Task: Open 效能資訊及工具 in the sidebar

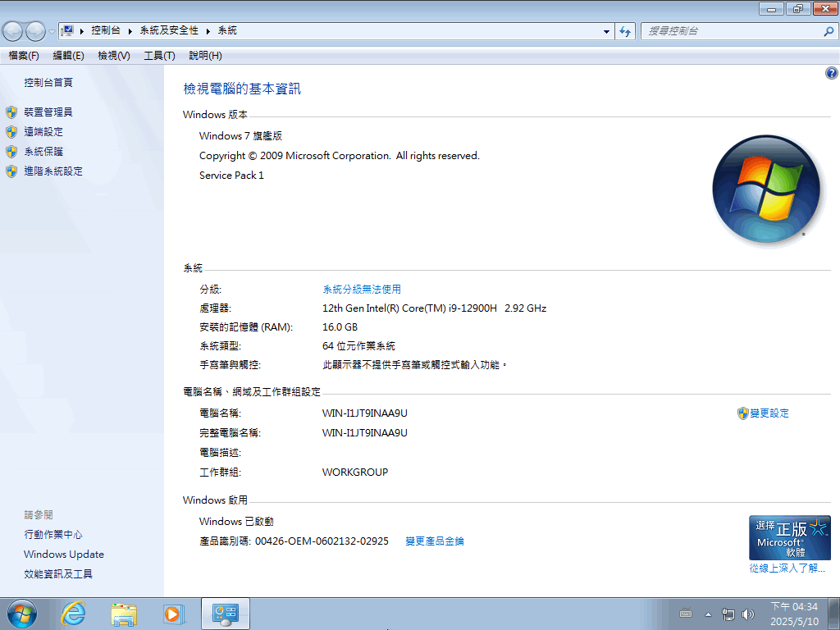Action: (58, 573)
